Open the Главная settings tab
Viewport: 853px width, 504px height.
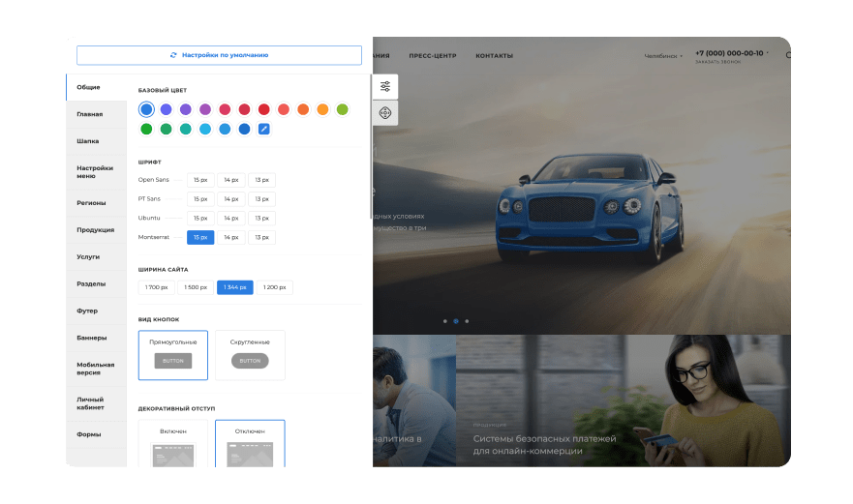96,114
